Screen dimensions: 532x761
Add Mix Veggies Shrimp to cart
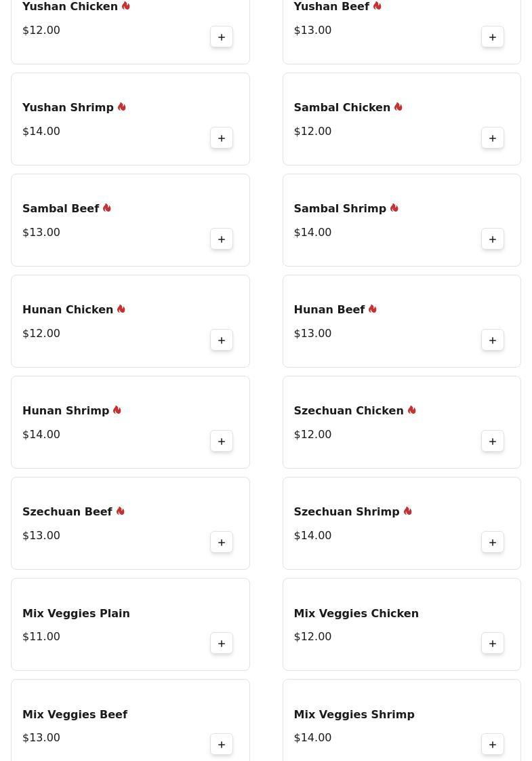tap(493, 745)
